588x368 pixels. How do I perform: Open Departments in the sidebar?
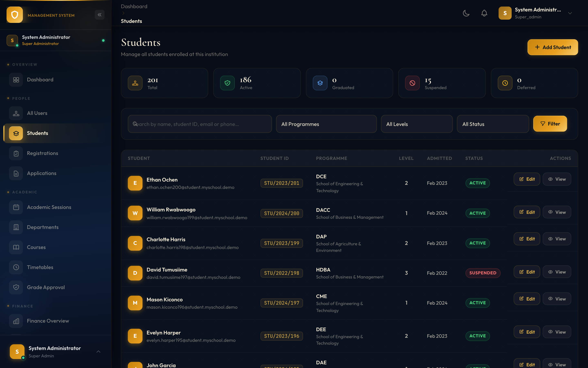(x=56, y=227)
